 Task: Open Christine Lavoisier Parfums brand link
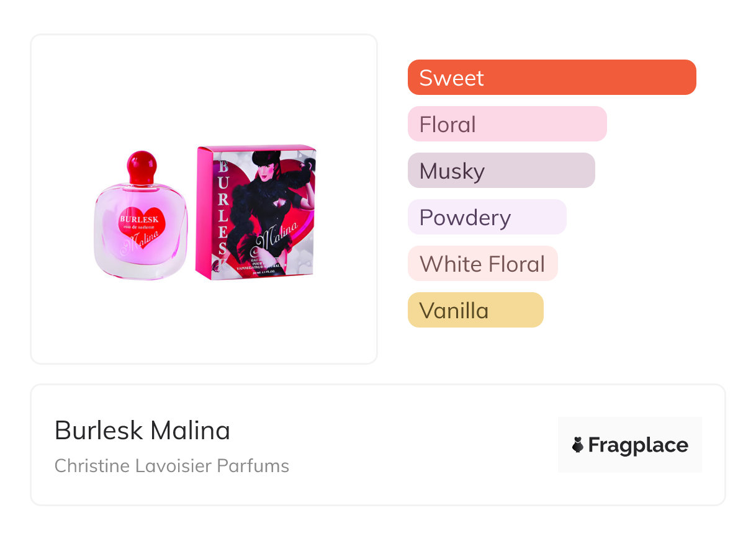point(172,466)
